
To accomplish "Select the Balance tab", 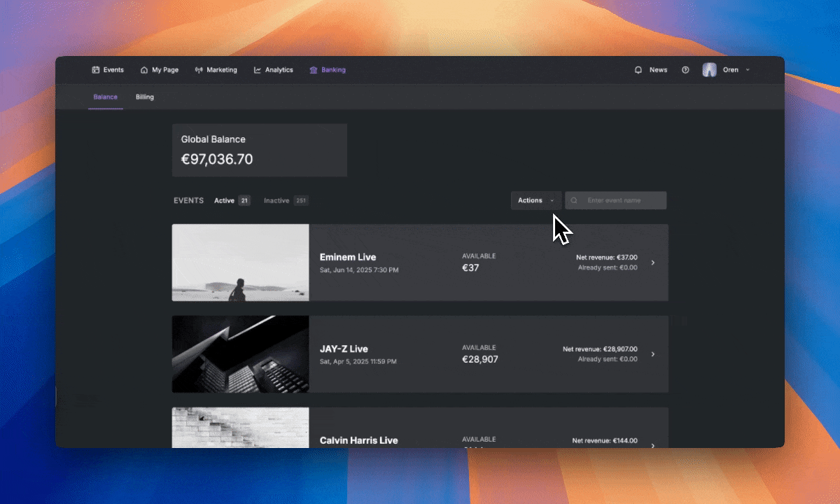I will (106, 97).
